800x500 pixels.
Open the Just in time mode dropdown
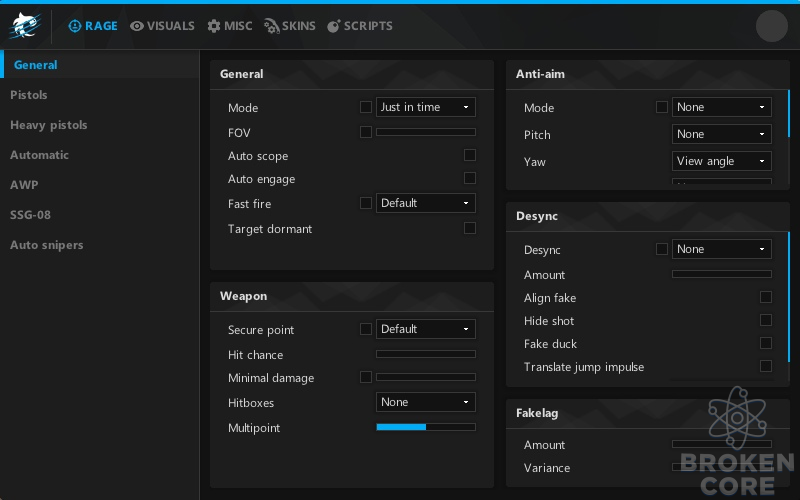(426, 107)
